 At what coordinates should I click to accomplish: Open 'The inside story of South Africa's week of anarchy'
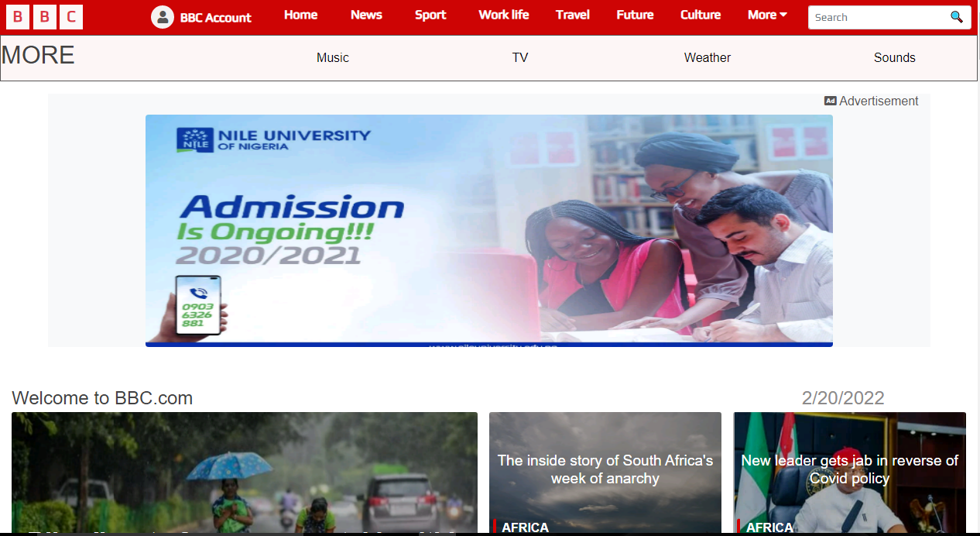(x=605, y=469)
